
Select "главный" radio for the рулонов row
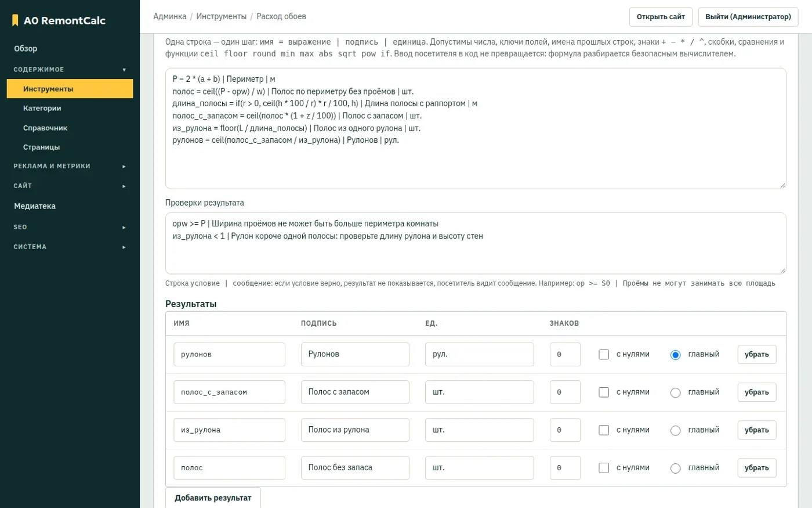tap(675, 355)
